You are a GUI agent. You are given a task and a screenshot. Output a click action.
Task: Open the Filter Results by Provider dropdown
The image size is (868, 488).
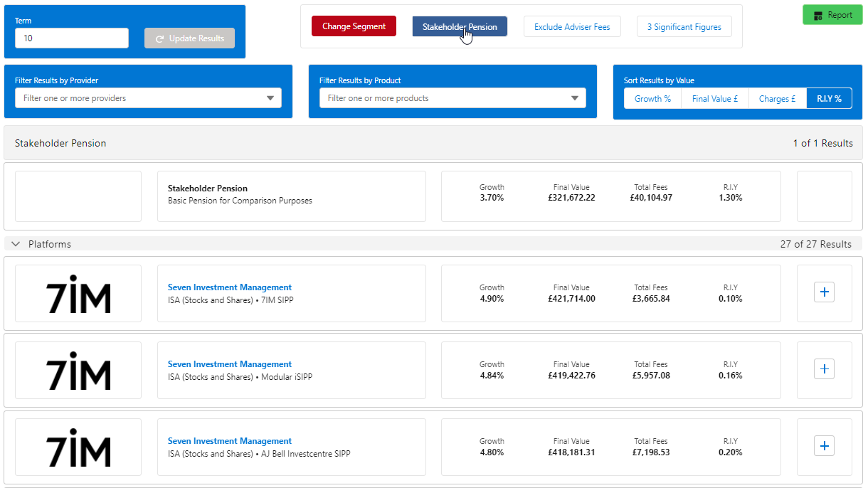148,98
